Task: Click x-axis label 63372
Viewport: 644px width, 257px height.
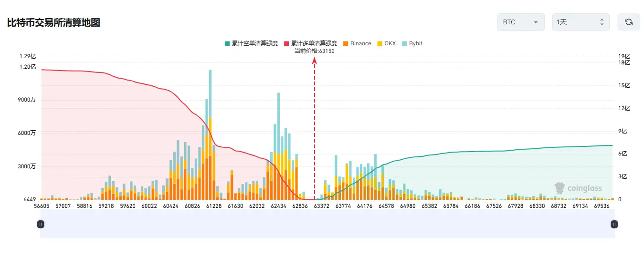Action: point(321,206)
